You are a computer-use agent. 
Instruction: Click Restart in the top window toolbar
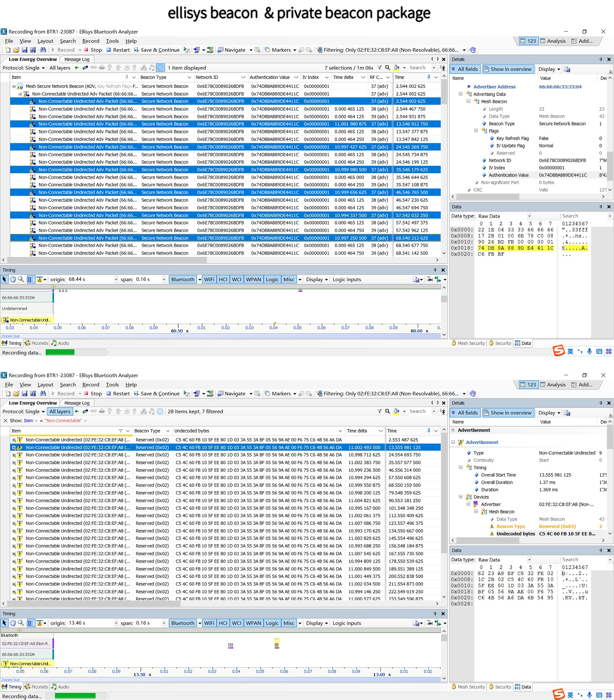[x=118, y=50]
